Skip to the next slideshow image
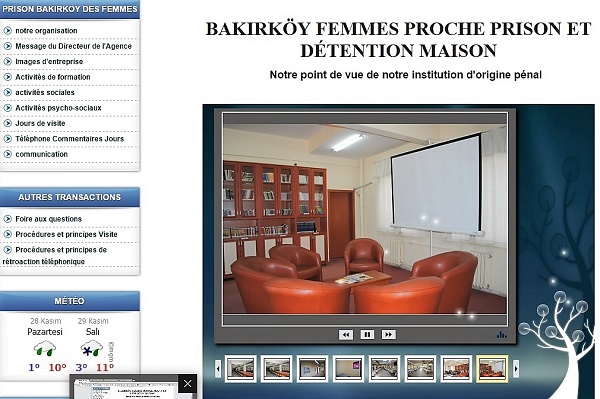600x399 pixels. click(388, 335)
